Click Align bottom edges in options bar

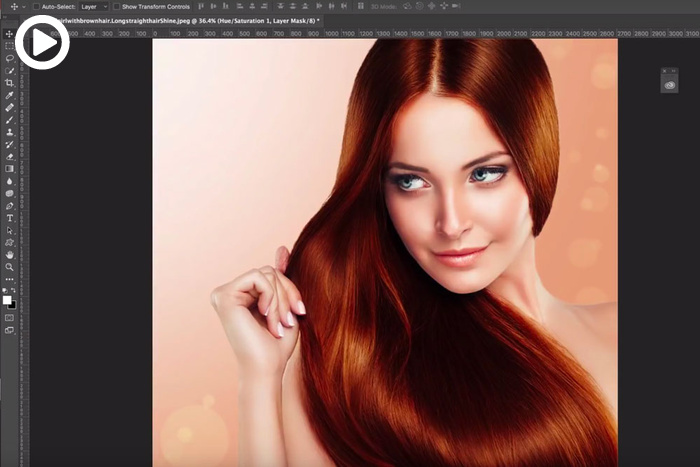226,6
